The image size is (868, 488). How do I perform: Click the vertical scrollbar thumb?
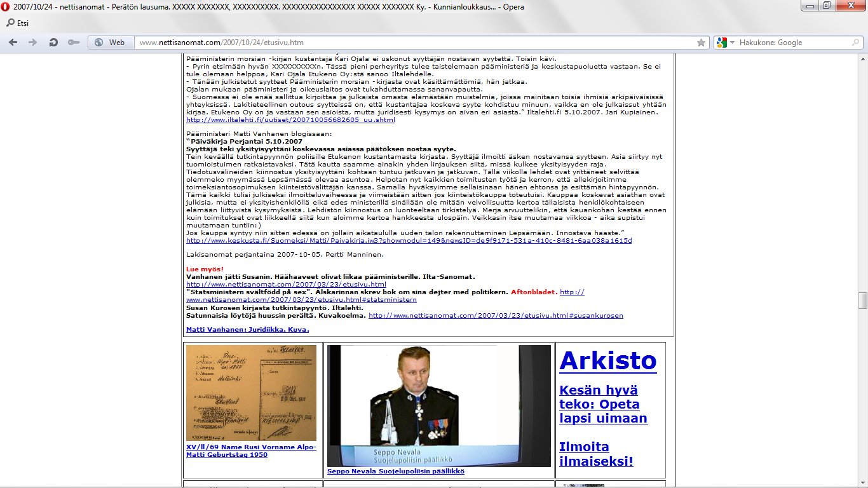pyautogui.click(x=862, y=300)
